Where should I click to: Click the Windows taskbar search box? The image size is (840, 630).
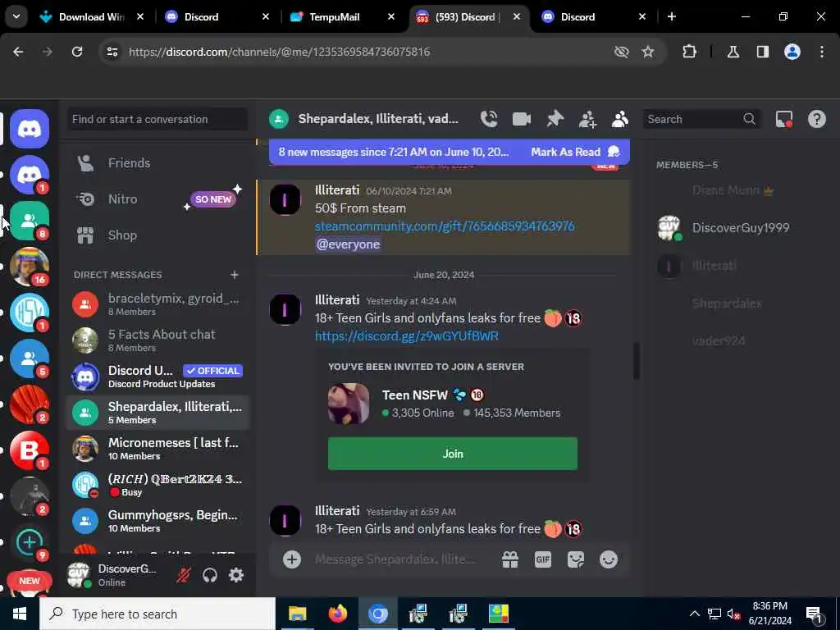coord(157,614)
